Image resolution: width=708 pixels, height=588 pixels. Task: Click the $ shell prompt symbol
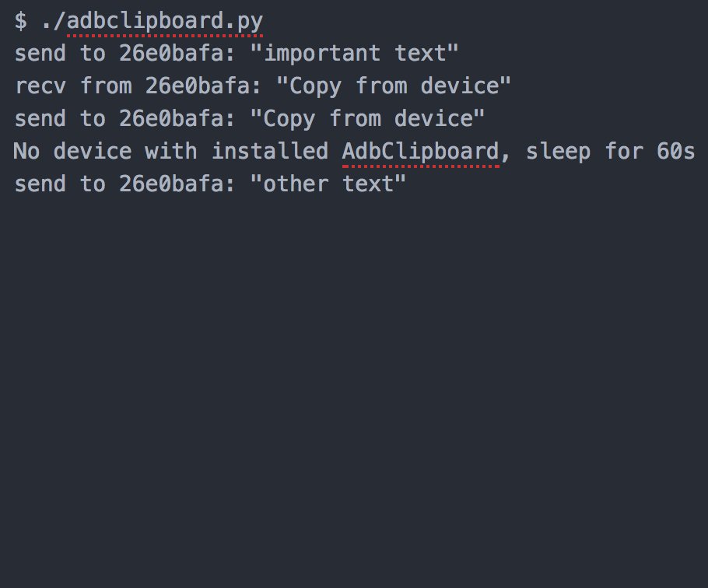[x=21, y=21]
